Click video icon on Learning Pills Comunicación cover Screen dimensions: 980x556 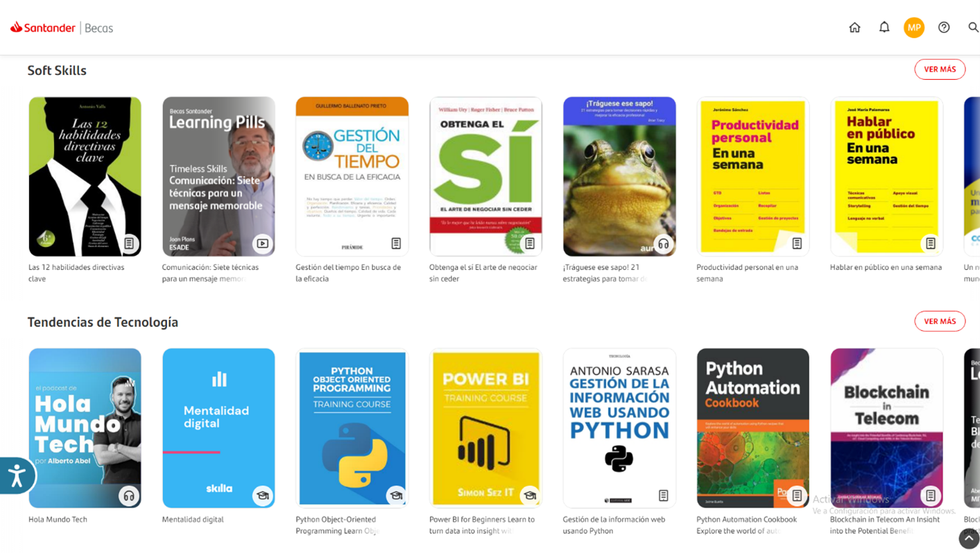(262, 244)
